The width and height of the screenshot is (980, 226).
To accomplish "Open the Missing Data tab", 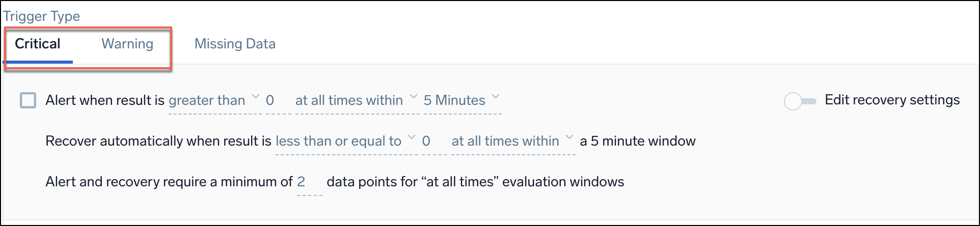I will tap(235, 44).
